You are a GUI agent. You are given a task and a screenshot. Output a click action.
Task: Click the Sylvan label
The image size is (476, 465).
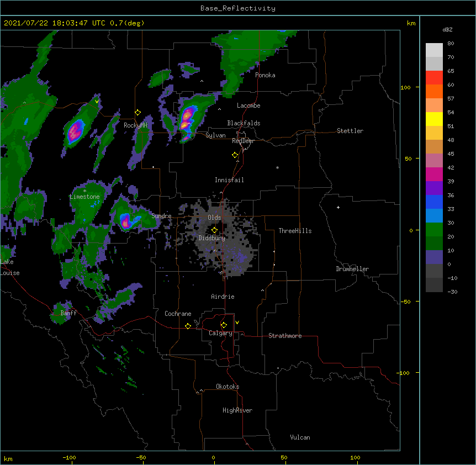click(215, 135)
